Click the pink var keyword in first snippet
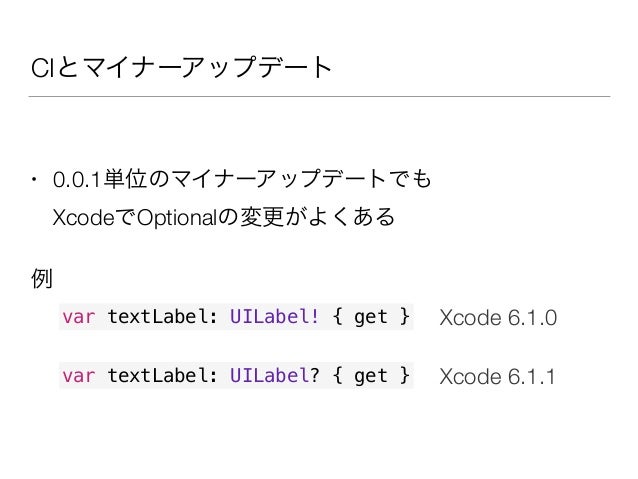Image resolution: width=638 pixels, height=479 pixels. (79, 317)
